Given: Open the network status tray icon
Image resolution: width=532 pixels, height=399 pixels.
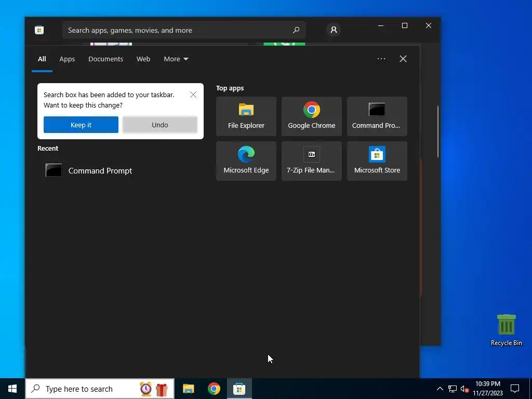Looking at the screenshot, I should point(453,389).
